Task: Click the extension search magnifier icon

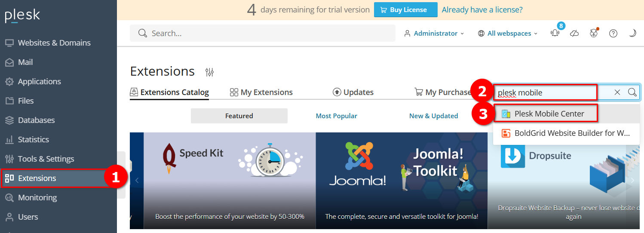Action: coord(632,92)
